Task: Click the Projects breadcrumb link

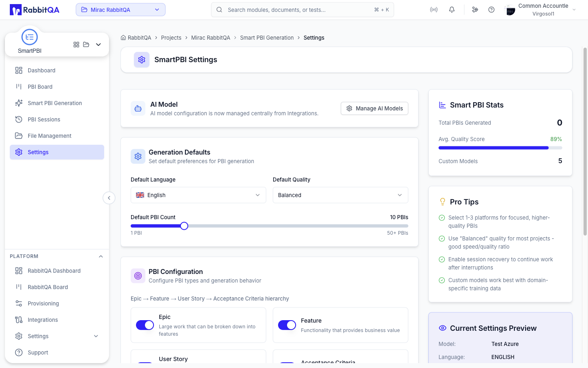Action: tap(171, 38)
